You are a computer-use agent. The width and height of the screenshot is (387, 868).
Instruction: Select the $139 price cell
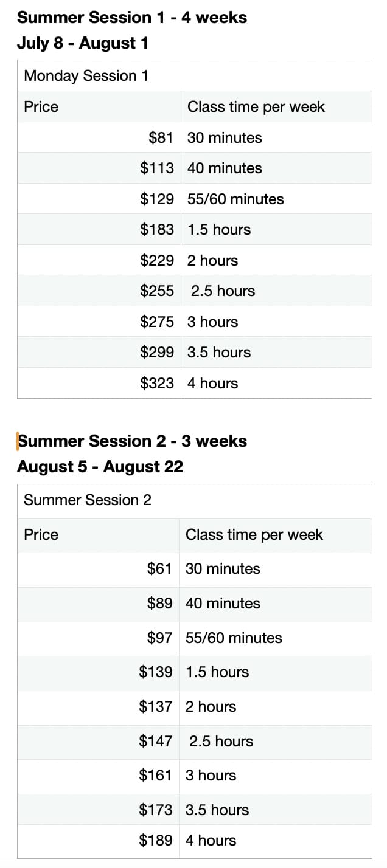(x=98, y=672)
